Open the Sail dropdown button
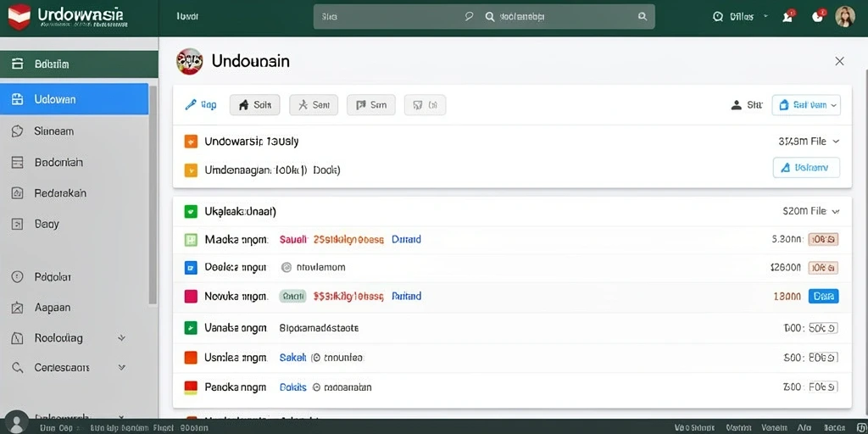Viewport: 868px width, 434px height. 806,104
